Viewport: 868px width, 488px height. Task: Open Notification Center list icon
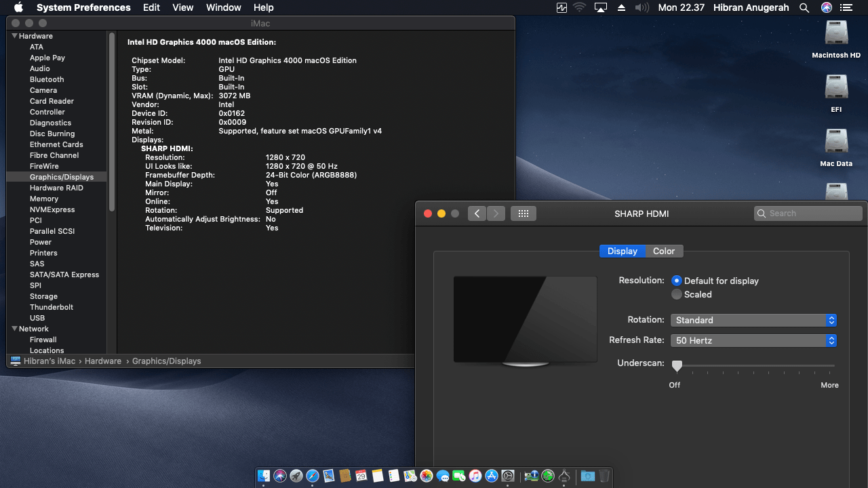click(846, 7)
